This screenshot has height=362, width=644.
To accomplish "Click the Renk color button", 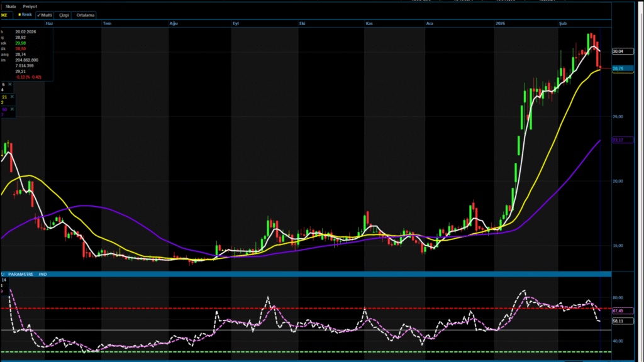I will [x=25, y=14].
